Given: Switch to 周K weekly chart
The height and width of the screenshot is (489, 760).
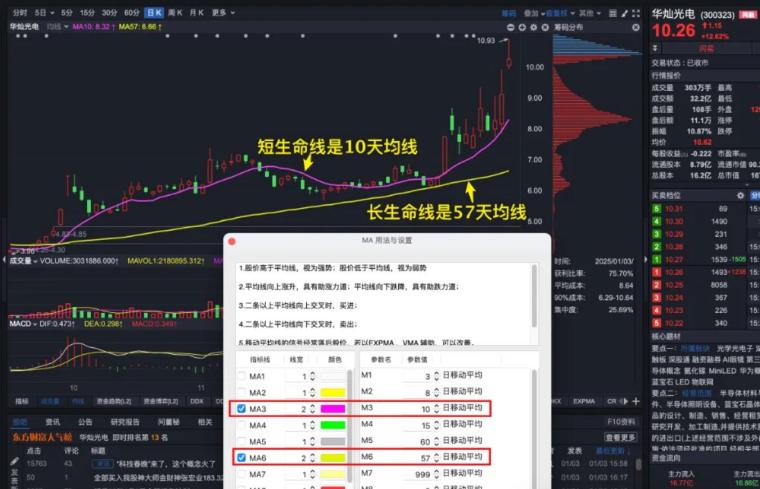Looking at the screenshot, I should coord(175,13).
